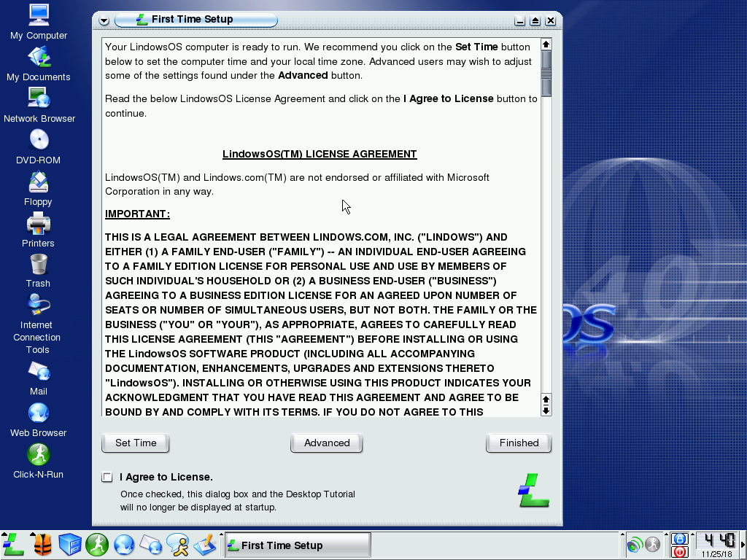747x560 pixels.
Task: Click the blue lock screen icon
Action: 680,539
